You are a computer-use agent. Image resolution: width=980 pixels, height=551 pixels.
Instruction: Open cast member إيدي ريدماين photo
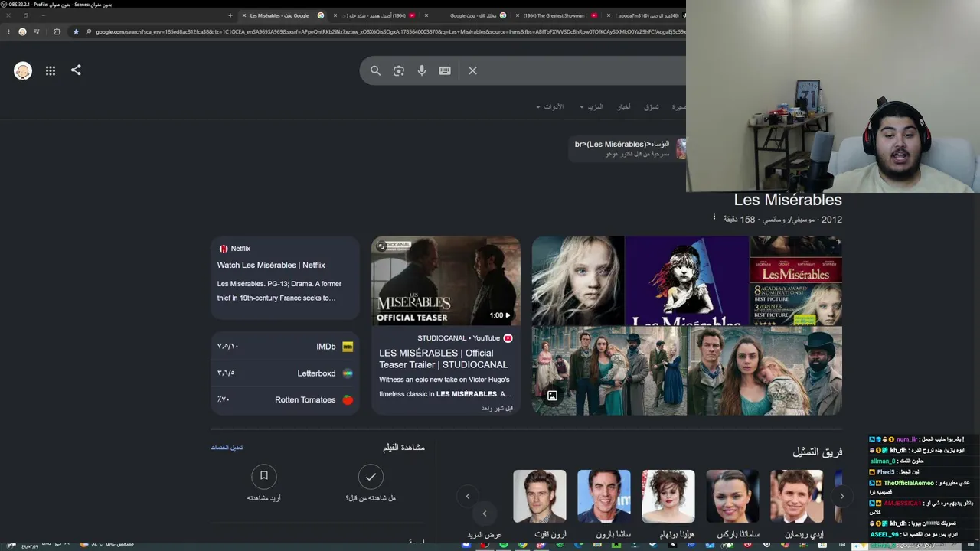tap(797, 497)
